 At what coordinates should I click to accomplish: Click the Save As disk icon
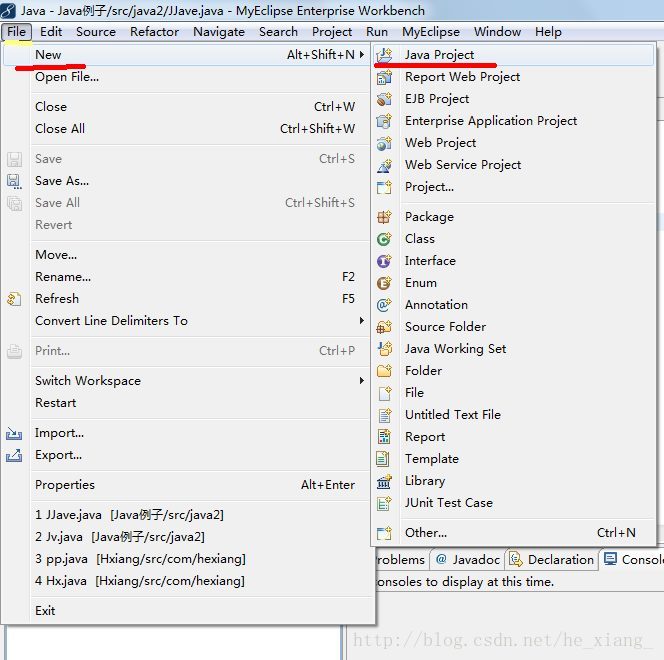click(14, 182)
